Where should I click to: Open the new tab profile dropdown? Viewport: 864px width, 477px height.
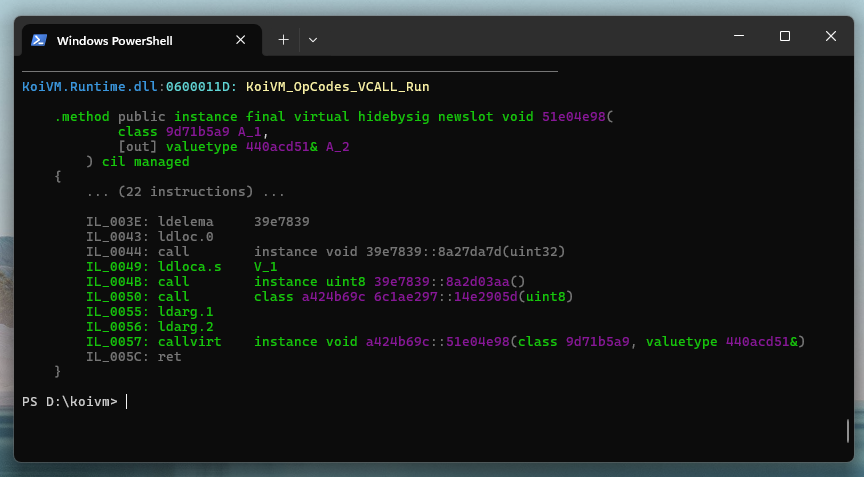[313, 40]
